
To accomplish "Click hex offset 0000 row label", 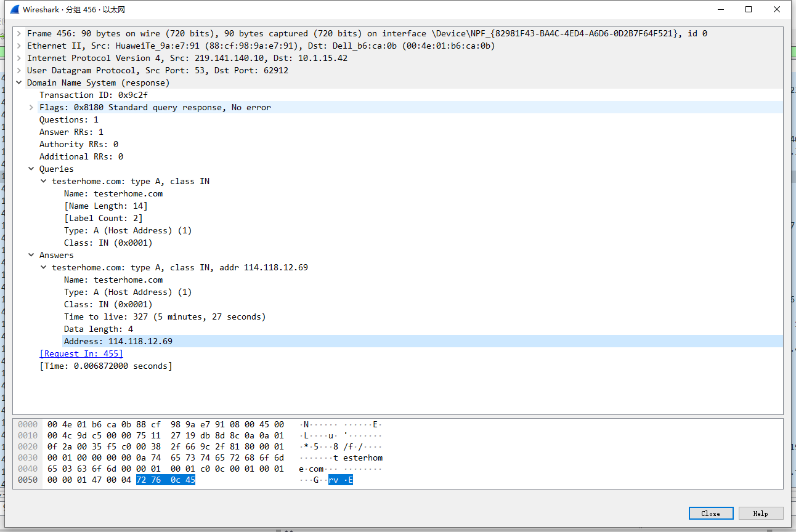I will tap(28, 424).
